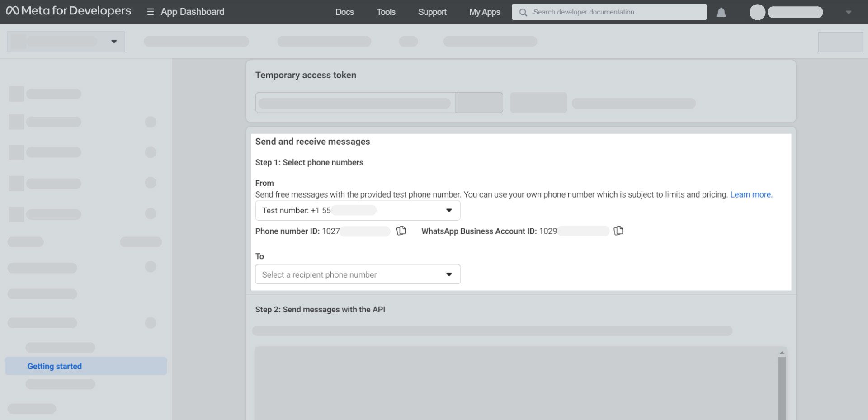
Task: Click the search magnifier icon
Action: 524,12
